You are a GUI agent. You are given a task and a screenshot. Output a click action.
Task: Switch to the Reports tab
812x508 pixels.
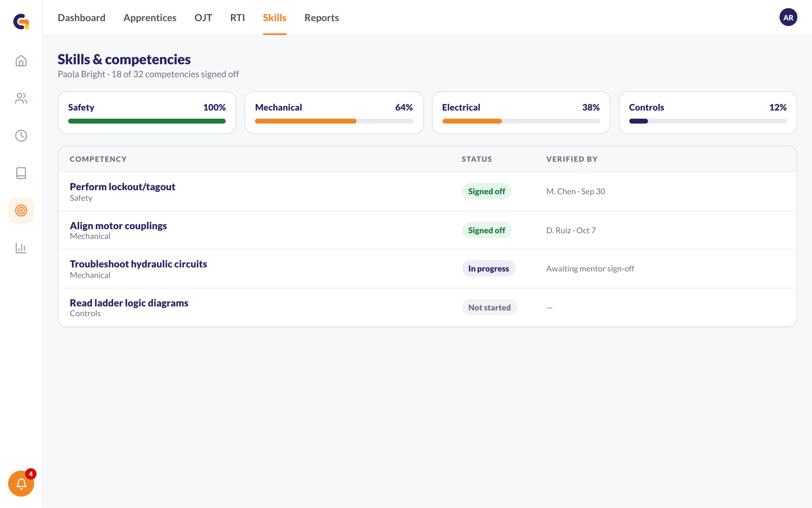[x=321, y=17]
